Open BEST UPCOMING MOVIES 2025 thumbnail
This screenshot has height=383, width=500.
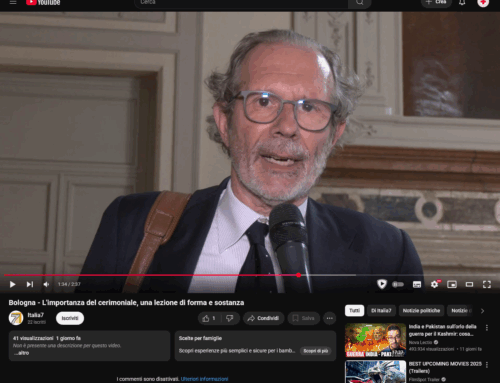click(x=375, y=372)
